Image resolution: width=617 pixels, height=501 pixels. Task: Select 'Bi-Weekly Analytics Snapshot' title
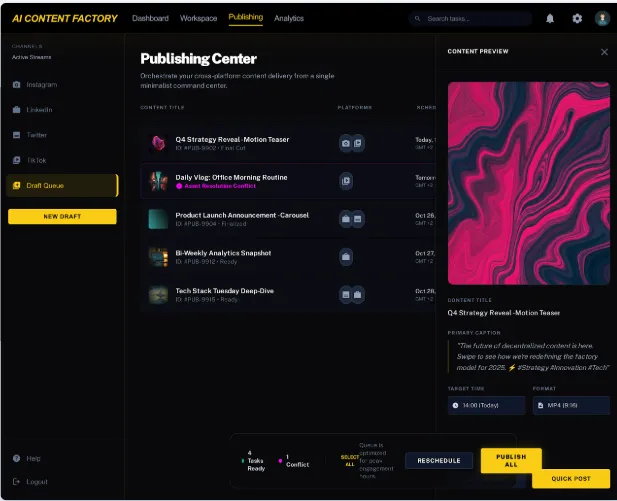[x=223, y=253]
